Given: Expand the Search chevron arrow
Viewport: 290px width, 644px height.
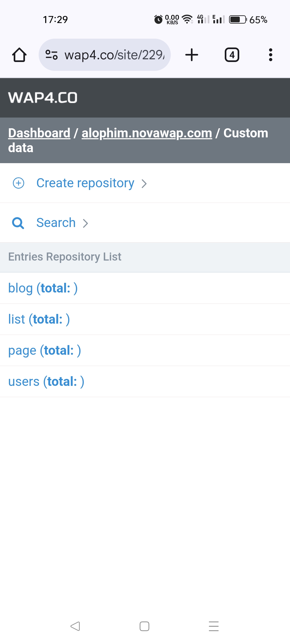Looking at the screenshot, I should (x=85, y=223).
